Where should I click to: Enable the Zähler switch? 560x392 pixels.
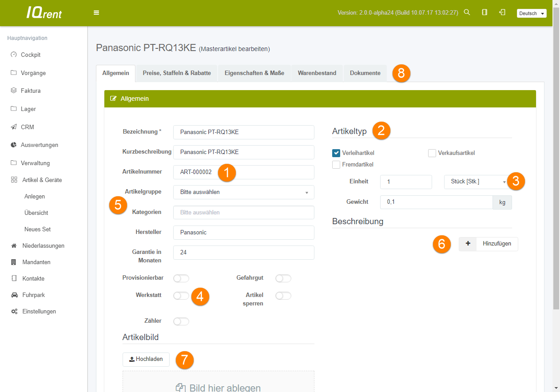click(x=181, y=321)
